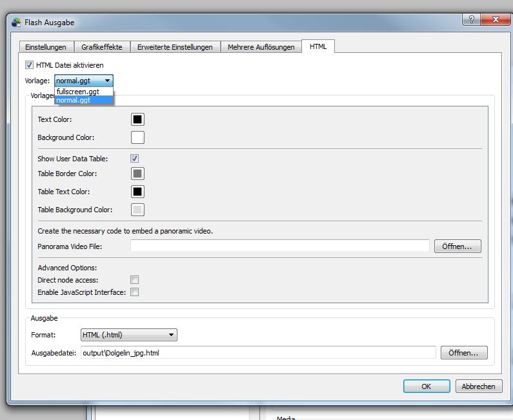Image resolution: width=513 pixels, height=420 pixels.
Task: Click the Abbrechen button
Action: coord(479,386)
